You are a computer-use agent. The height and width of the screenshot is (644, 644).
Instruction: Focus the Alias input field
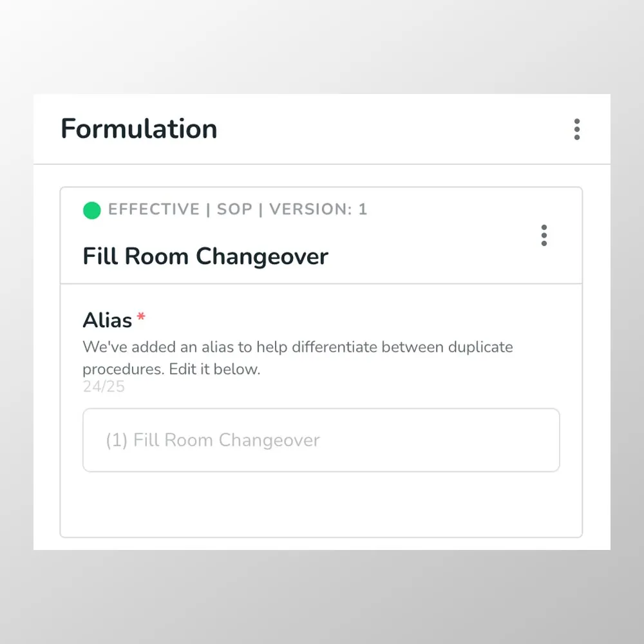coord(321,440)
